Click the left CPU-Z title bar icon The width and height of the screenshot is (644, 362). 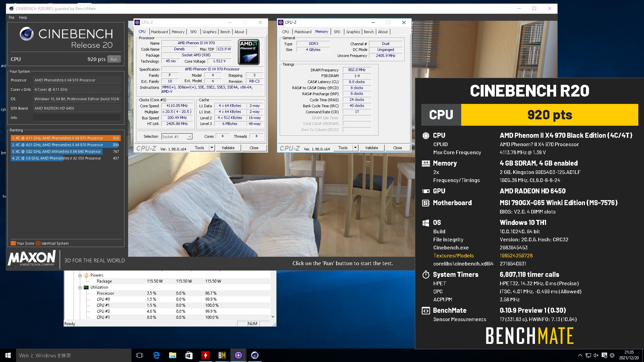[x=137, y=22]
